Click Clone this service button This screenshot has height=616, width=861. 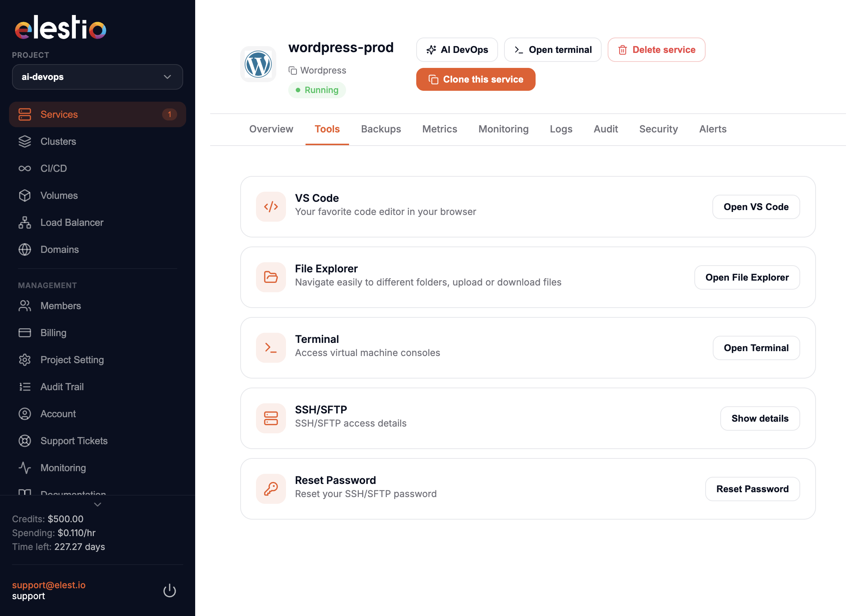pos(476,79)
